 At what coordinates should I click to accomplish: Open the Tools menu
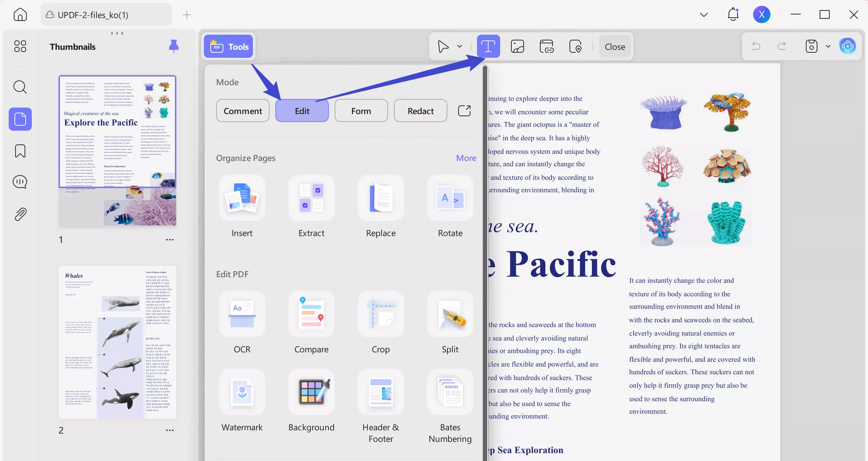[x=229, y=47]
